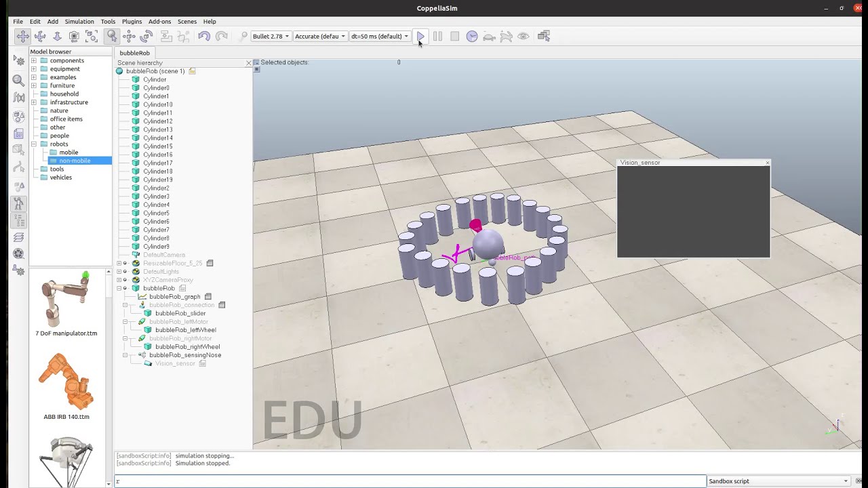Open the dt=50 ms time step dropdown

coord(379,37)
